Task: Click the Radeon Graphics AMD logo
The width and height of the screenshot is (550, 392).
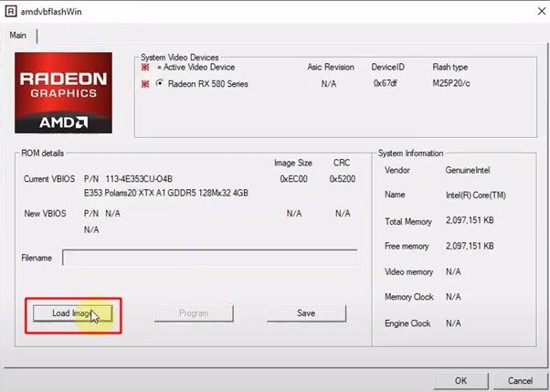Action: pos(64,93)
